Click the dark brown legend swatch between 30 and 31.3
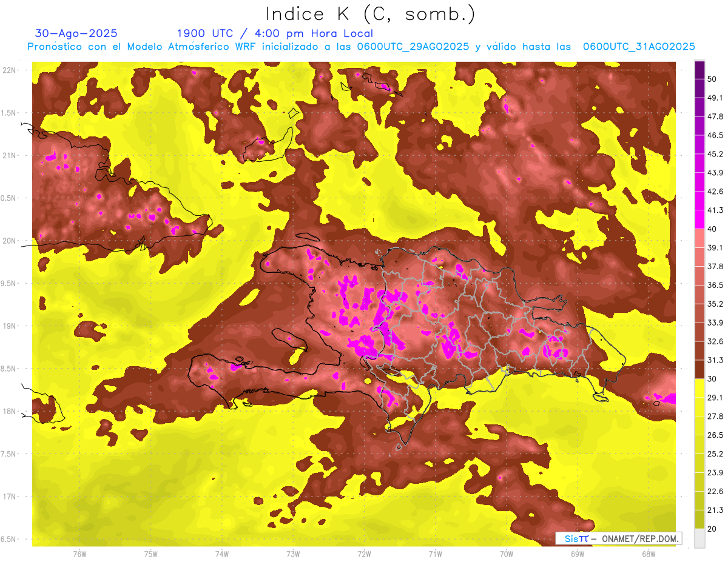728x562 pixels. coord(699,369)
